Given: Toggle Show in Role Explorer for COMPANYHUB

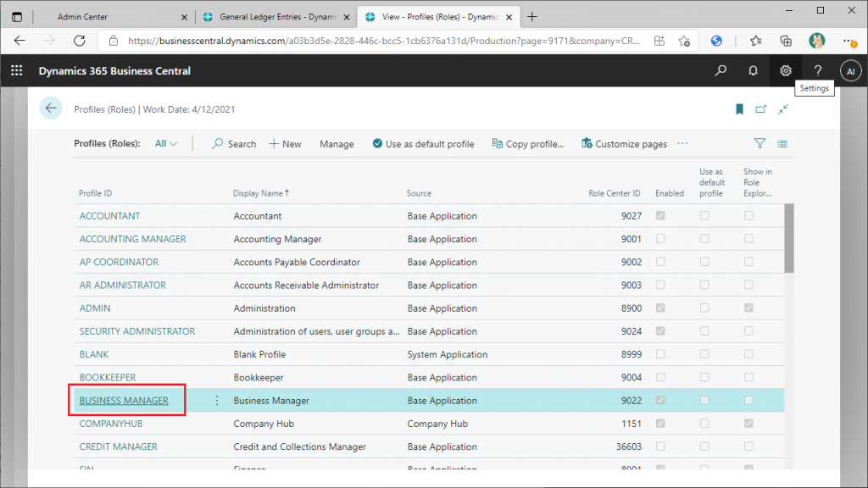Looking at the screenshot, I should [748, 424].
